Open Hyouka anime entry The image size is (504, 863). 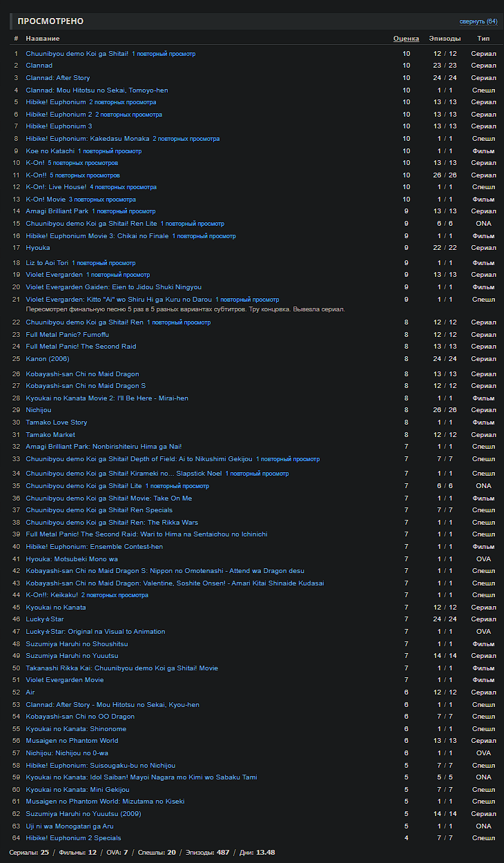38,248
